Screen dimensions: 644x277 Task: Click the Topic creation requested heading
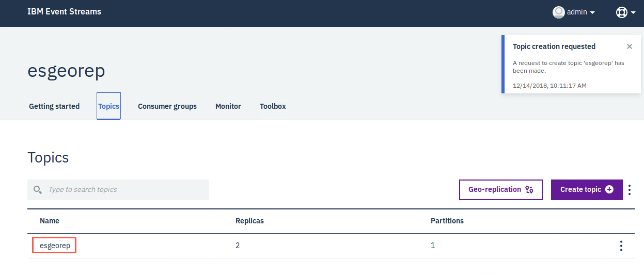(554, 46)
